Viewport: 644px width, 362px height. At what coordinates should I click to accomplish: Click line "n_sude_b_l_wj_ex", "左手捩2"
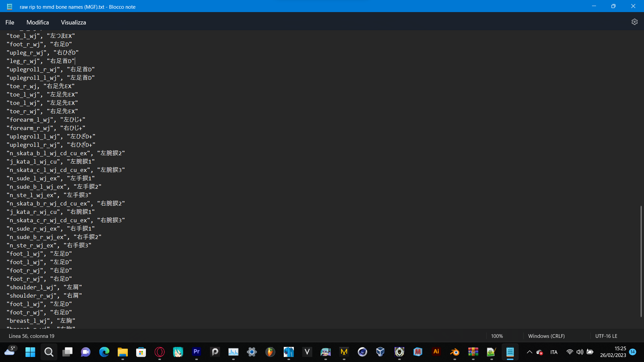(54, 187)
